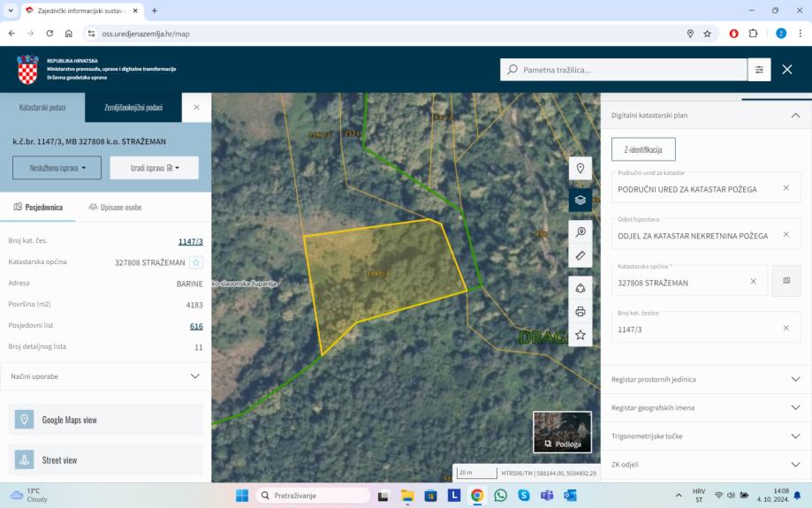812x508 pixels.
Task: Open WhatsApp from the taskbar
Action: click(500, 496)
